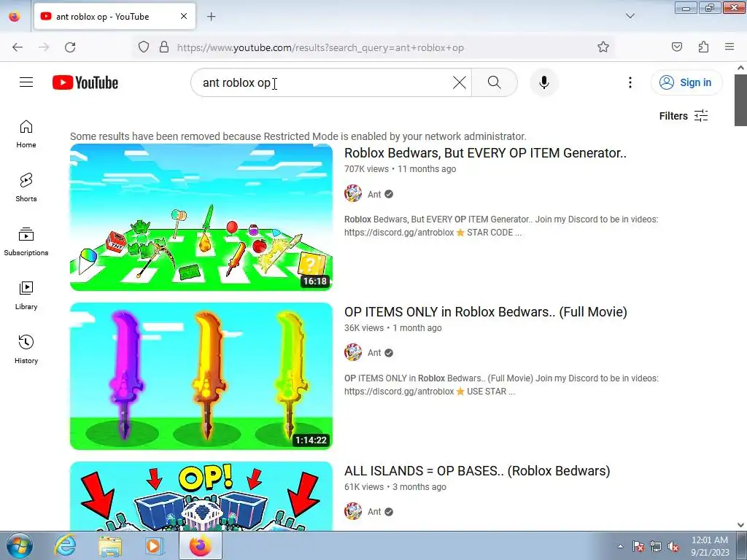The width and height of the screenshot is (747, 560).
Task: Go back to the previous page
Action: tap(18, 47)
